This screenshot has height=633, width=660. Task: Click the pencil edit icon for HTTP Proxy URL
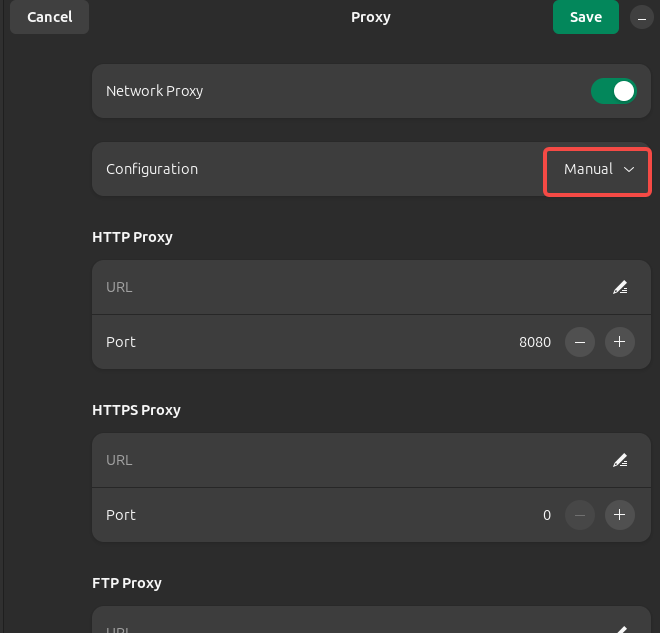(x=620, y=288)
